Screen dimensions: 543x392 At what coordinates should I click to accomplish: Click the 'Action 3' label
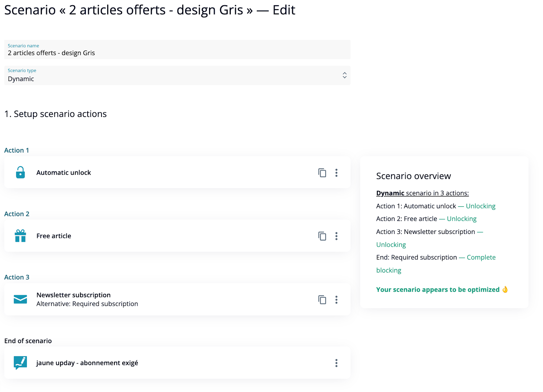point(17,277)
